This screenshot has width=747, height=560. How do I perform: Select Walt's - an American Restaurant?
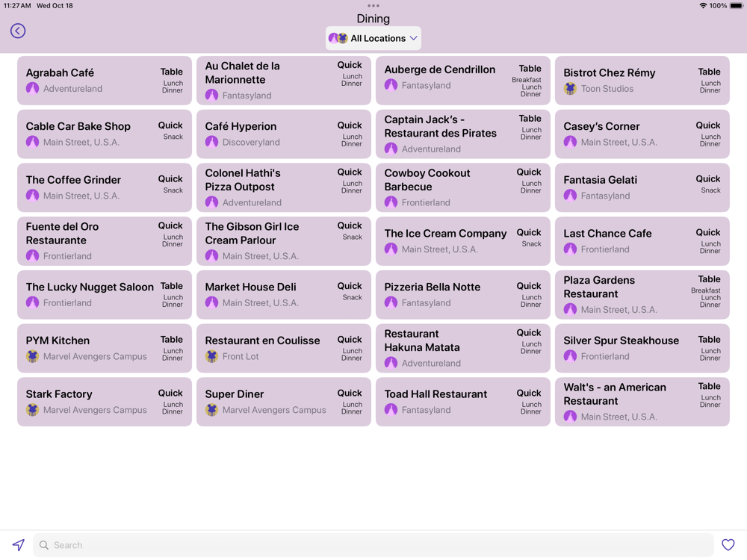(642, 402)
